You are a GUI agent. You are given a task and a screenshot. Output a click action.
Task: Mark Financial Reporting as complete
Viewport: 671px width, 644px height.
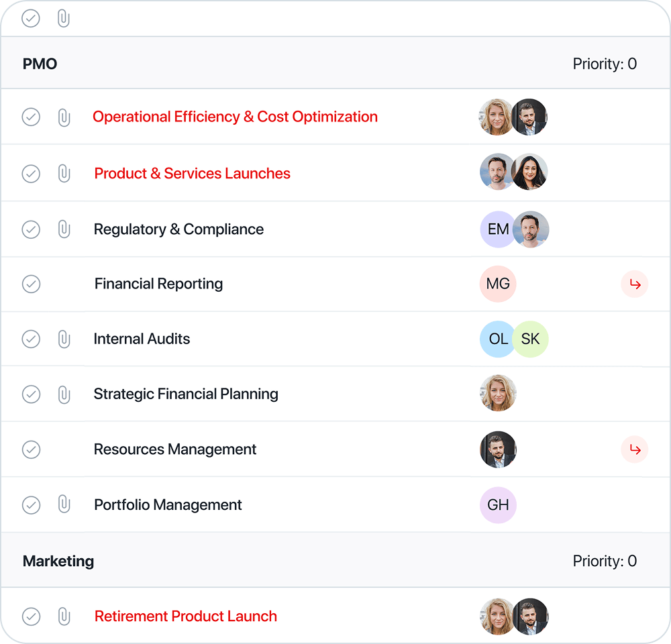tap(32, 284)
